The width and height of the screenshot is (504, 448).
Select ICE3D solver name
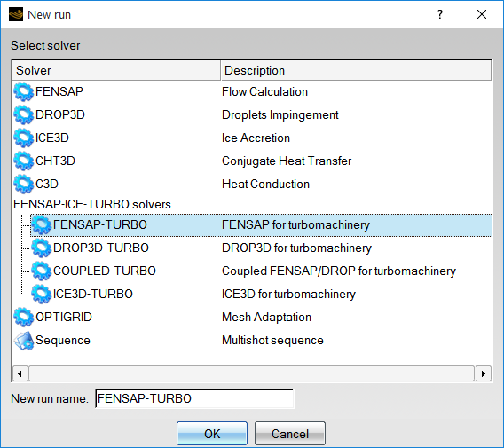(x=52, y=138)
